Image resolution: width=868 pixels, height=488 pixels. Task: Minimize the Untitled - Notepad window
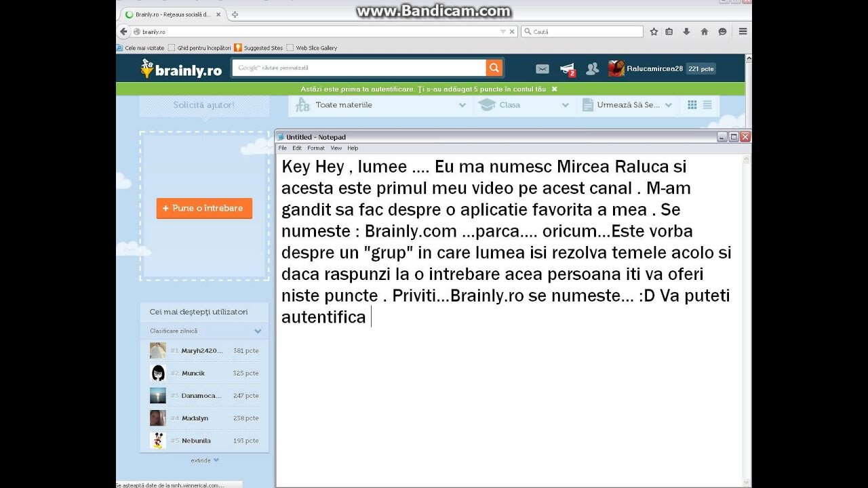click(722, 137)
